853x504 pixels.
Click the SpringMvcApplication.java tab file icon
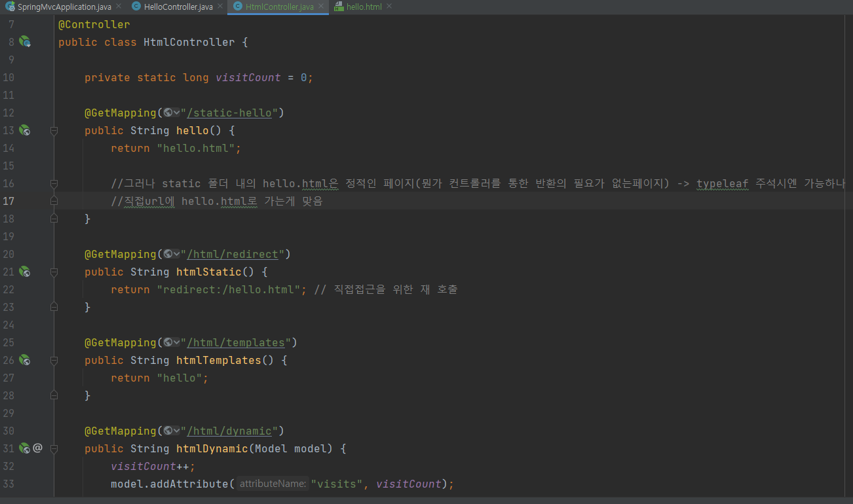(x=10, y=7)
